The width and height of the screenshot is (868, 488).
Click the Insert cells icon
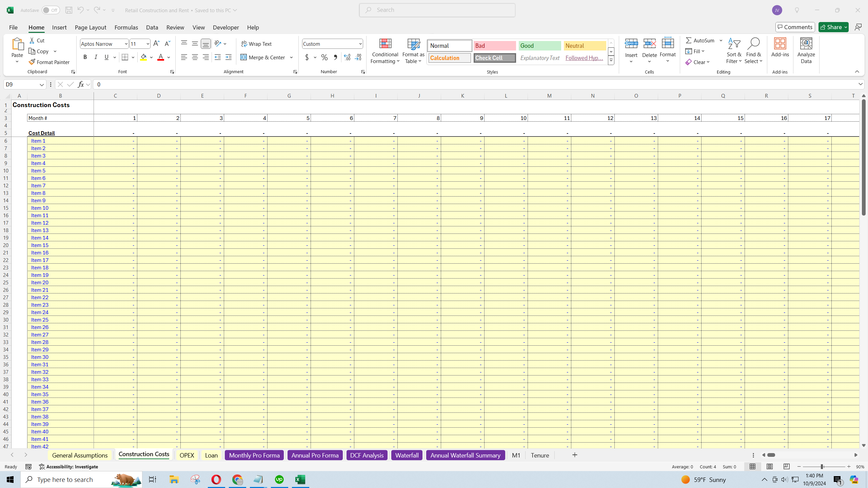(x=631, y=43)
